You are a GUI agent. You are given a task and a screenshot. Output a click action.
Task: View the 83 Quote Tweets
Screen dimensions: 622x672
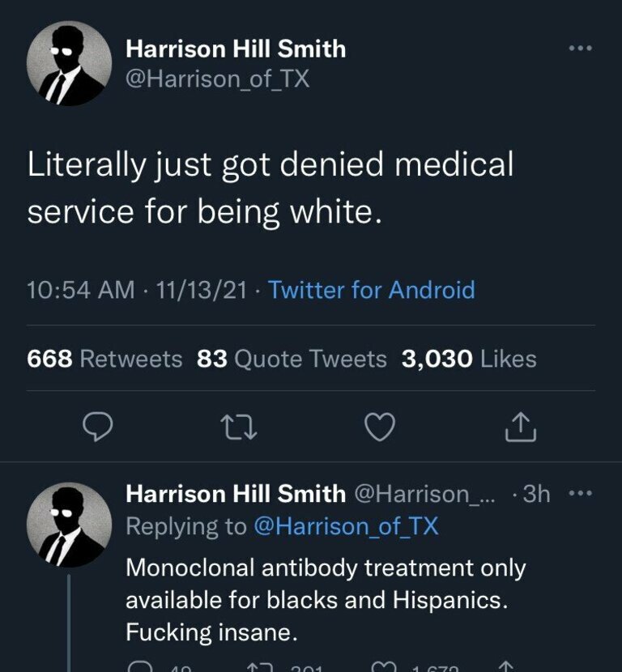(x=292, y=359)
